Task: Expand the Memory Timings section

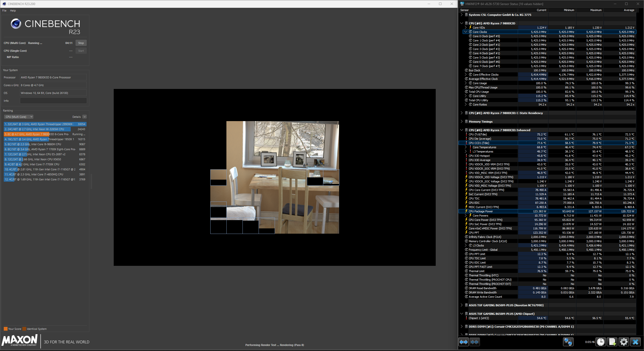Action: [x=462, y=121]
